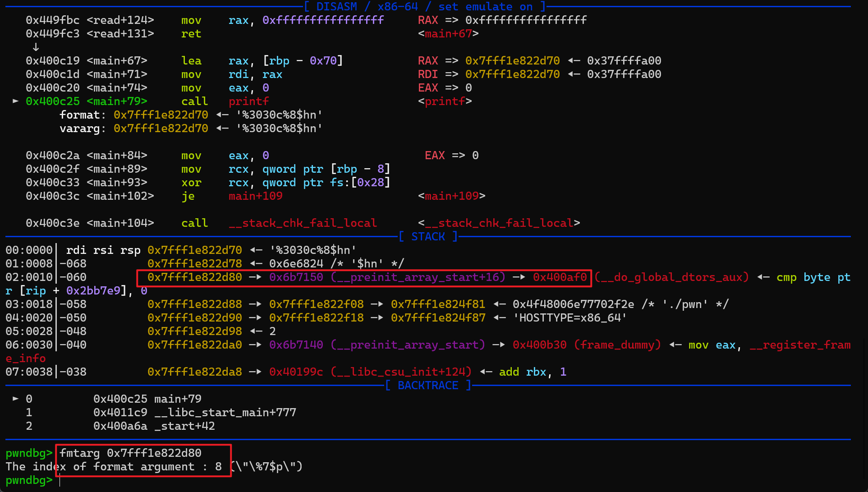Viewport: 868px width, 492px height.
Task: Click the _start+42 backtrace entry
Action: pos(184,426)
